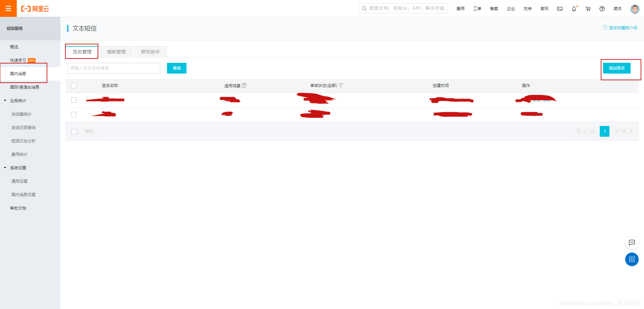Switch to the 模版管理 tab
This screenshot has width=644, height=309.
[116, 51]
